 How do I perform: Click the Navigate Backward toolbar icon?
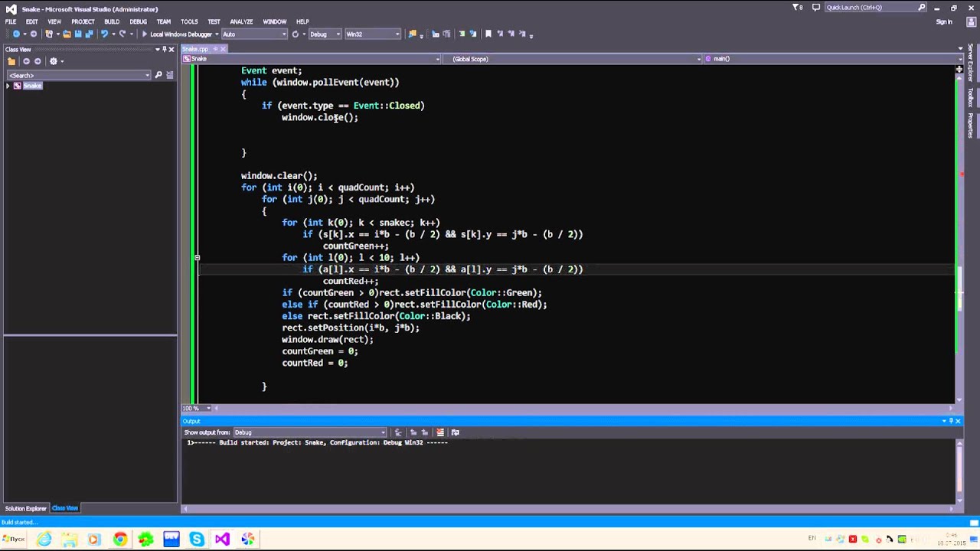point(15,34)
